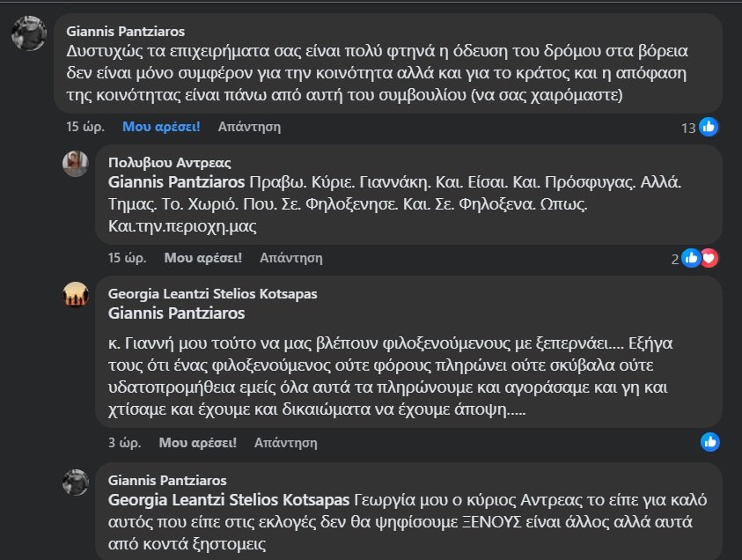
Task: Open author name Georgia Leantzi Stelios Kotsapas
Action: pos(212,293)
